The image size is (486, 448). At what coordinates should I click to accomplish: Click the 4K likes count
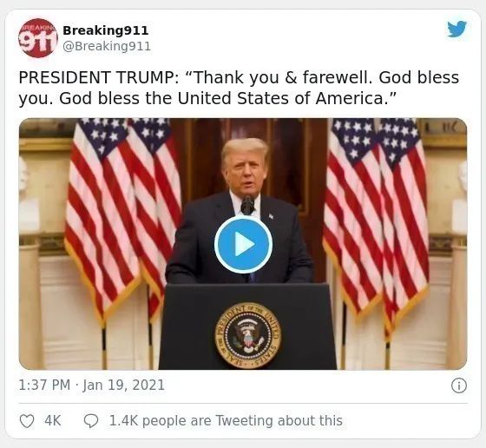click(x=53, y=421)
